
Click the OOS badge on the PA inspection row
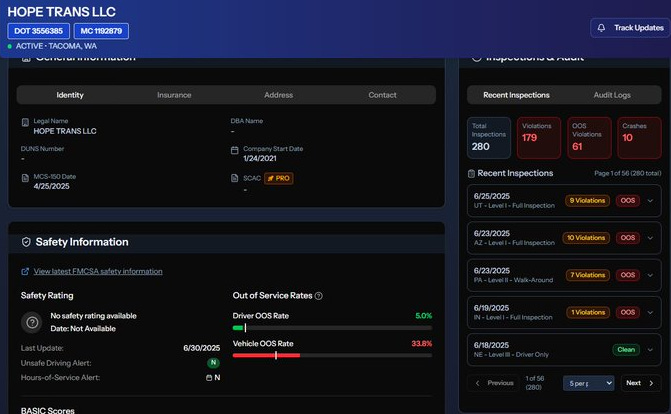click(628, 275)
